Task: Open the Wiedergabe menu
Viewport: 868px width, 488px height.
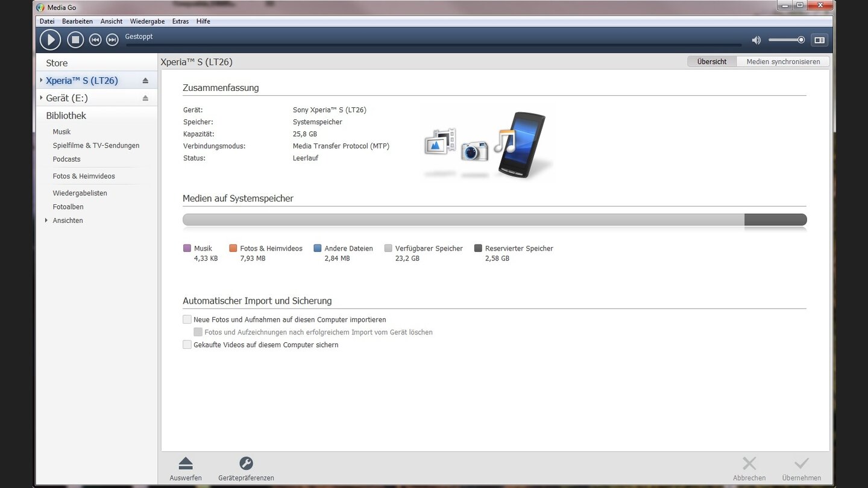Action: pos(147,21)
